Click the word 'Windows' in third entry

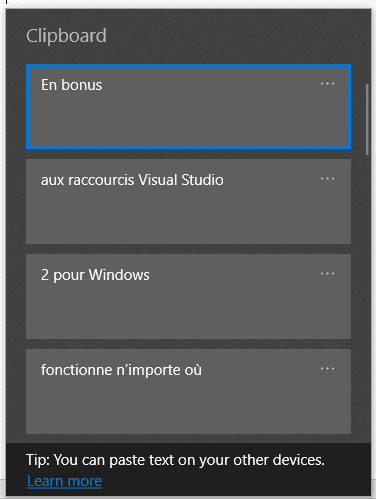coord(119,275)
